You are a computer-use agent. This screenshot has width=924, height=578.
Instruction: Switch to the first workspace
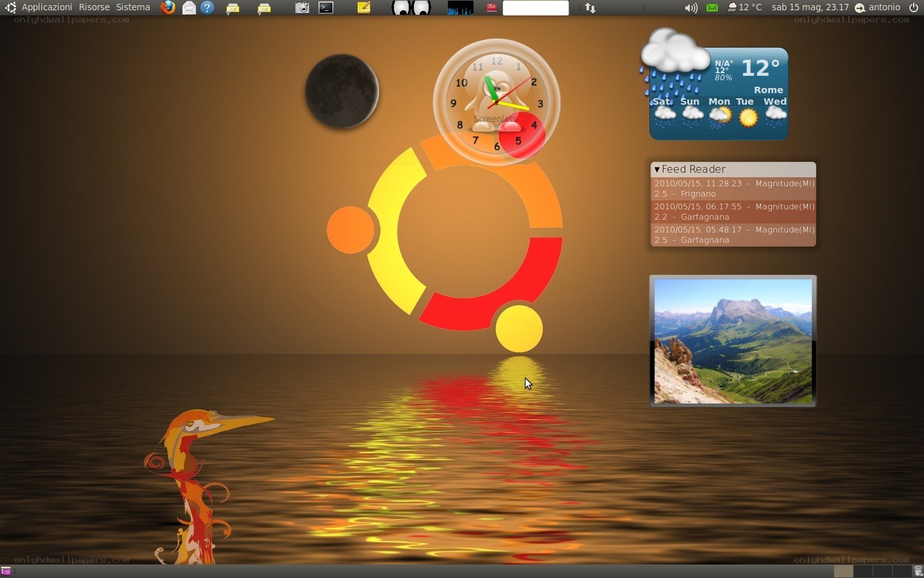coord(844,571)
